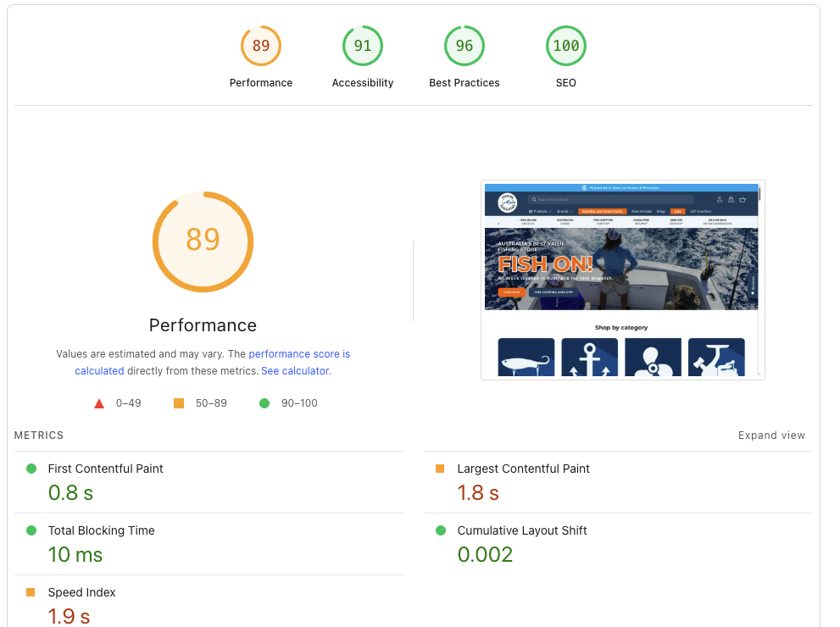Click the Performance 89 gauge at top

pos(261,47)
